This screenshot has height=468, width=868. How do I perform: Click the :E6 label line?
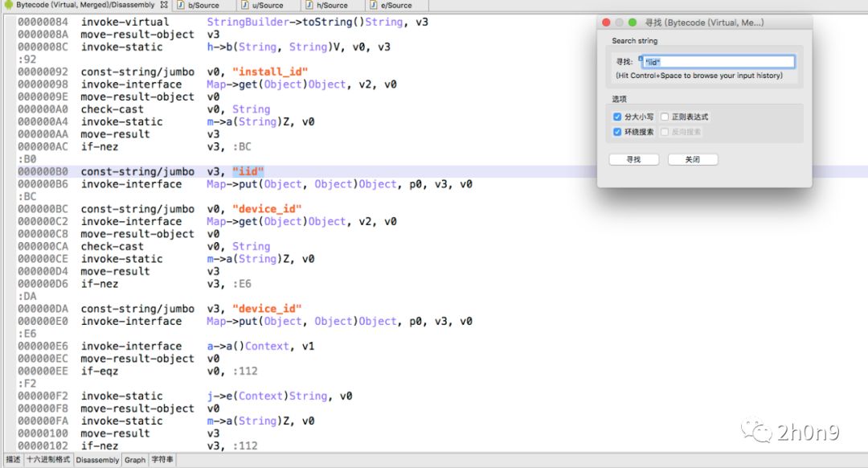[27, 334]
